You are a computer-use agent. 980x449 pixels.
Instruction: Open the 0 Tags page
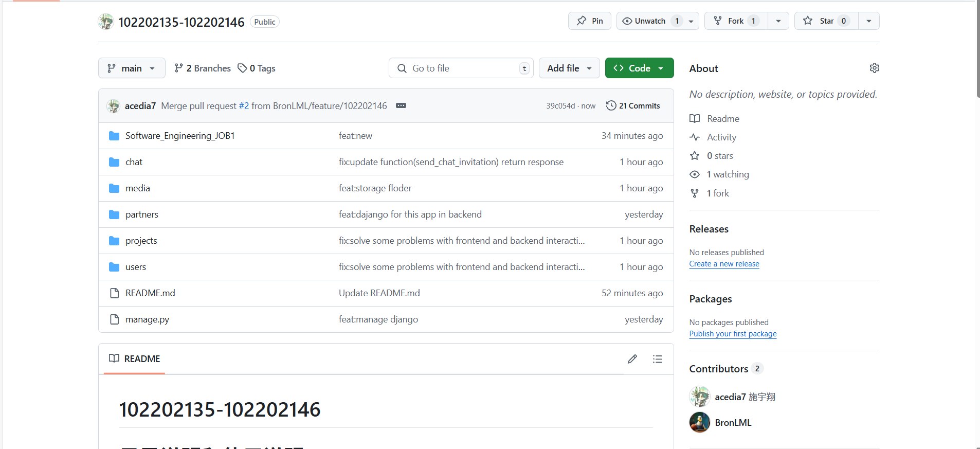tap(257, 68)
